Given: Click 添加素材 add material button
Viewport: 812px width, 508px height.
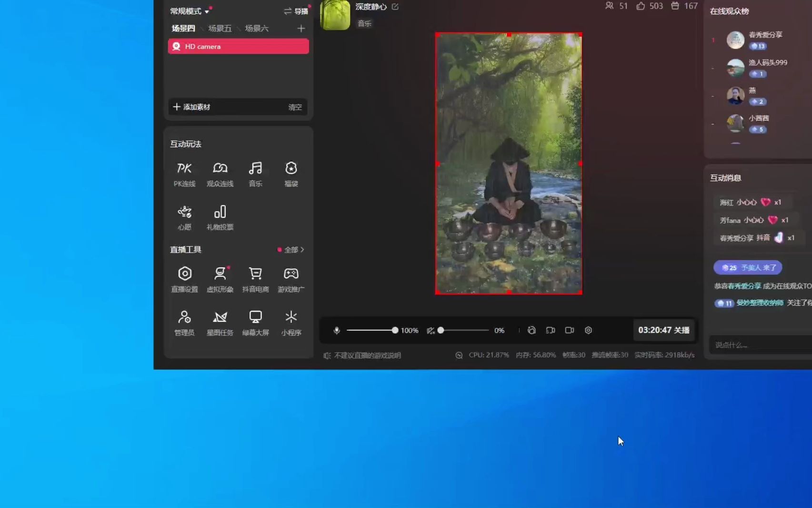Looking at the screenshot, I should point(191,107).
